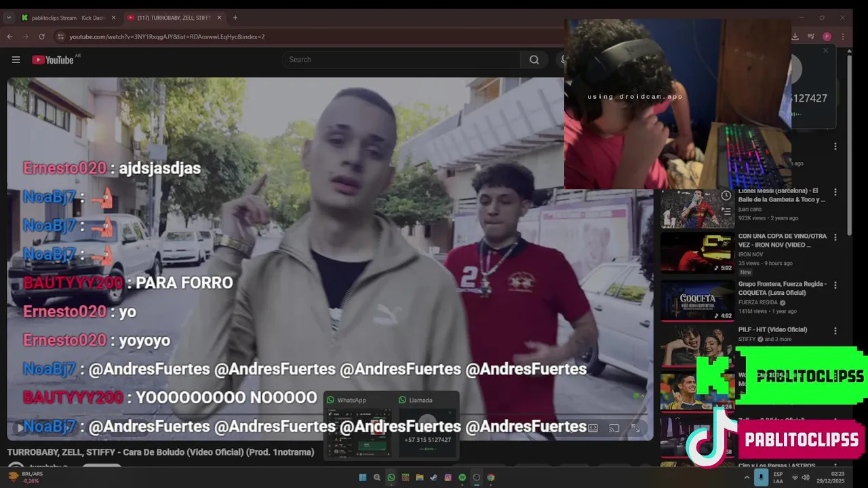Image resolution: width=868 pixels, height=488 pixels.
Task: Open OBS Studio from the taskbar
Action: pyautogui.click(x=477, y=477)
